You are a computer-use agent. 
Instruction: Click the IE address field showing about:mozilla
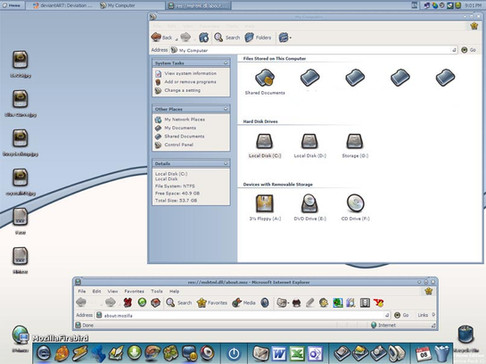242,315
